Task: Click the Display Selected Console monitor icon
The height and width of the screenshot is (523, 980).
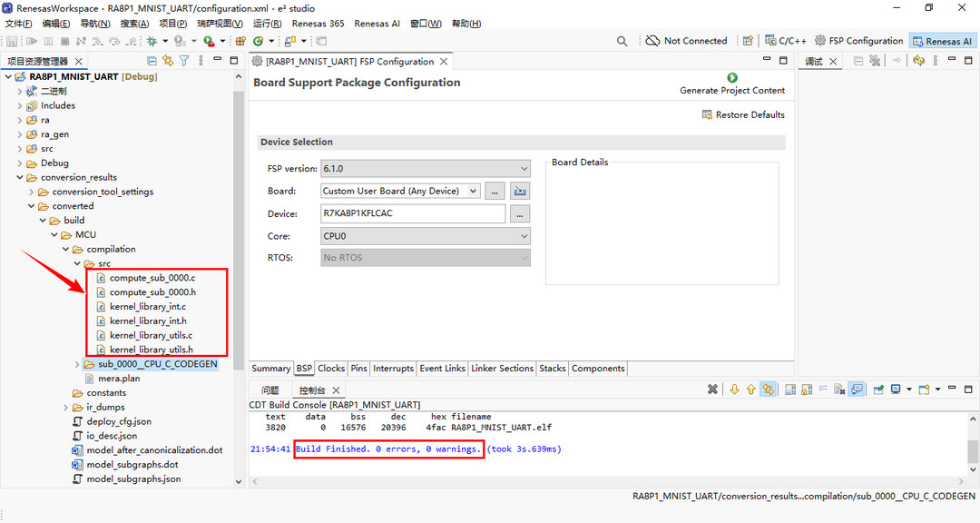Action: 896,390
